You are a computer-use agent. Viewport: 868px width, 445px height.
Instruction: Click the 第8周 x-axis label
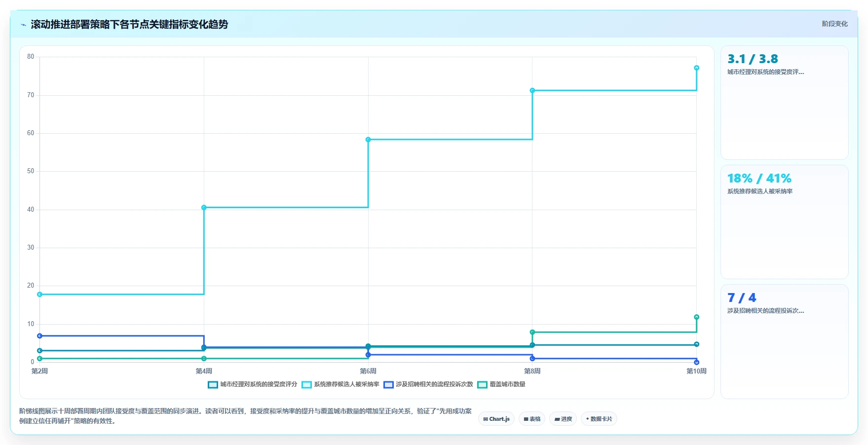click(532, 371)
